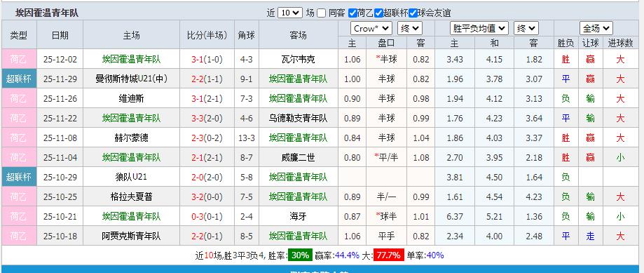Click handicap 半/一 in 格拉夫夏普 row
Viewport: 644px width, 273px height.
pos(387,197)
